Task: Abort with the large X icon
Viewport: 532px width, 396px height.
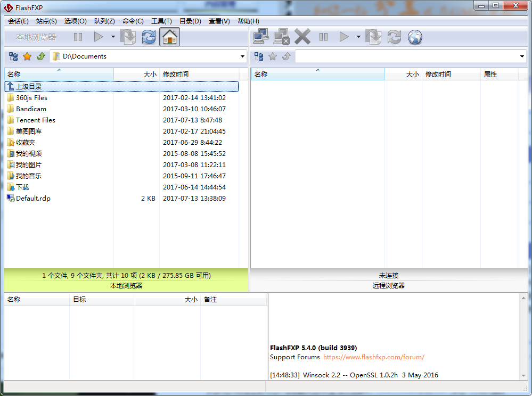Action: click(302, 37)
